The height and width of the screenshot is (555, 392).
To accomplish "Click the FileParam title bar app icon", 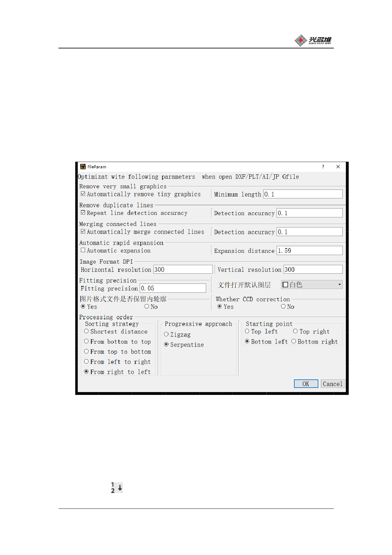I will [83, 167].
